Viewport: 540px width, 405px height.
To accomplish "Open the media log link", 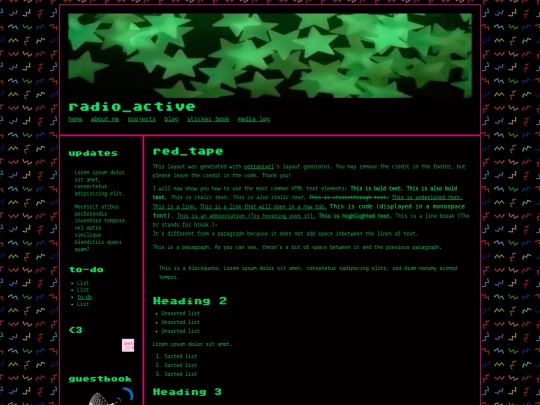I will click(254, 119).
